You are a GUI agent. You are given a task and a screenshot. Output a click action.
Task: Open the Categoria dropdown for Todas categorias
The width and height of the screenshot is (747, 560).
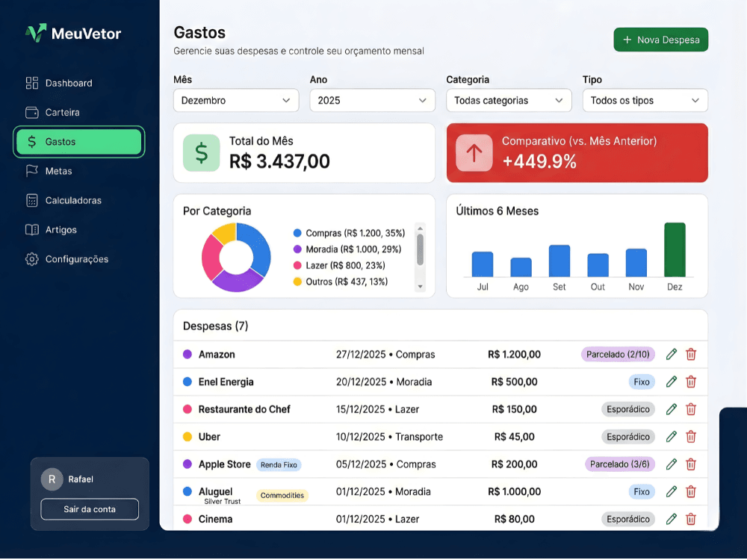(509, 100)
